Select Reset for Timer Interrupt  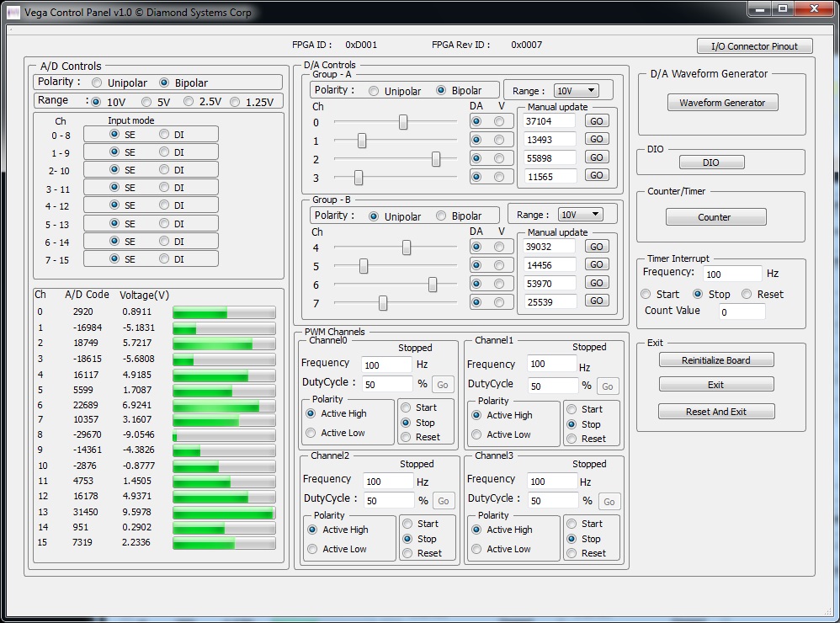(747, 294)
